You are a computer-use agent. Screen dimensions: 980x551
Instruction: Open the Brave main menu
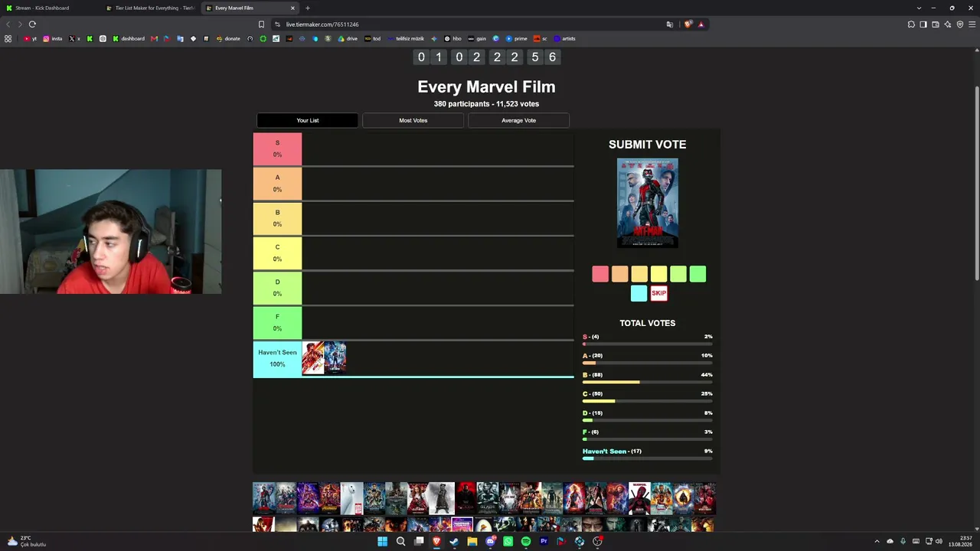click(x=972, y=24)
